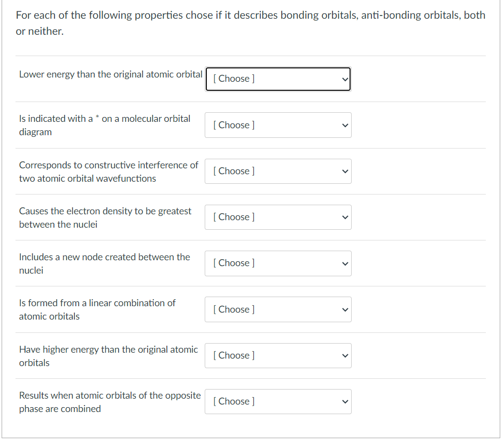Viewport: 504px width, 443px height.
Task: Click the question text 'Includes a new node created between the nuclei'
Action: pos(105,263)
